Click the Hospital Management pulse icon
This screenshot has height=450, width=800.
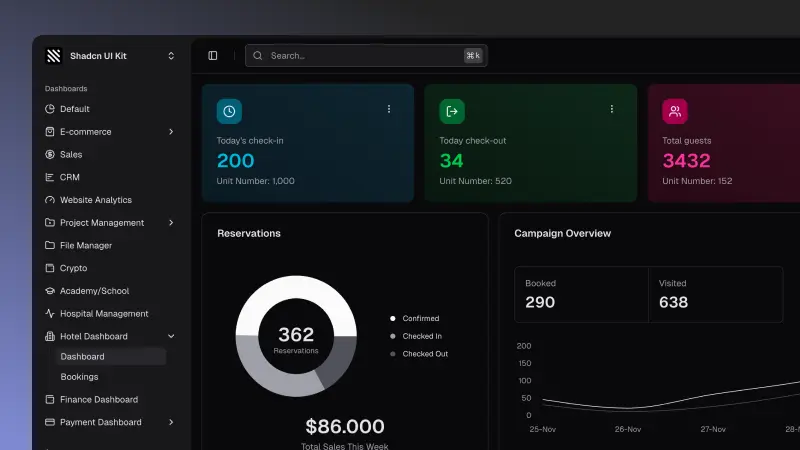pyautogui.click(x=49, y=313)
